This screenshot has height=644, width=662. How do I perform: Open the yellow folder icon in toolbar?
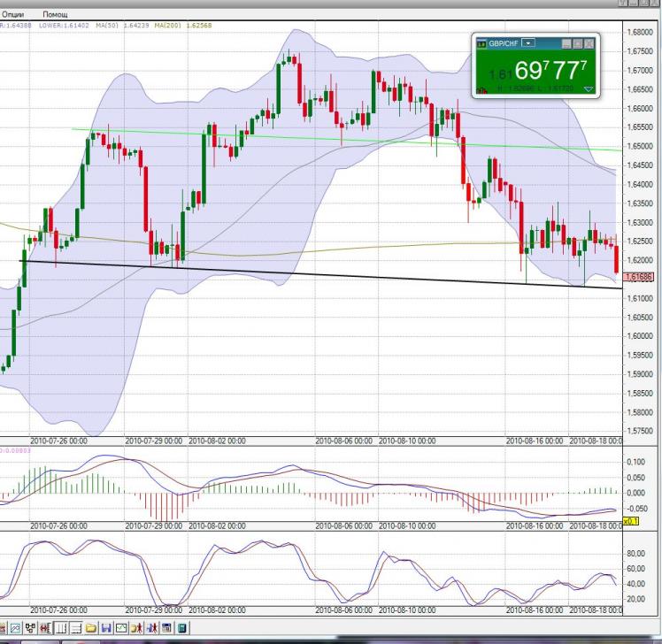[x=91, y=628]
